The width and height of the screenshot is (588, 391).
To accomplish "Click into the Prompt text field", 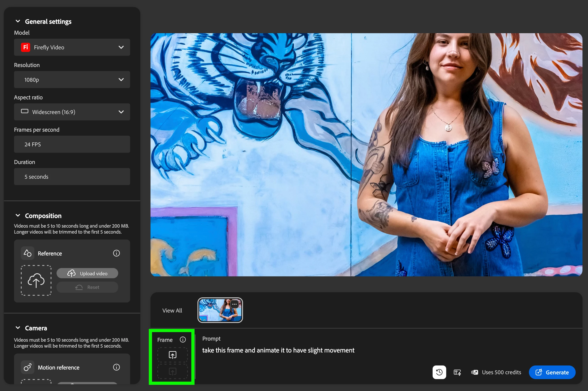I will click(299, 350).
